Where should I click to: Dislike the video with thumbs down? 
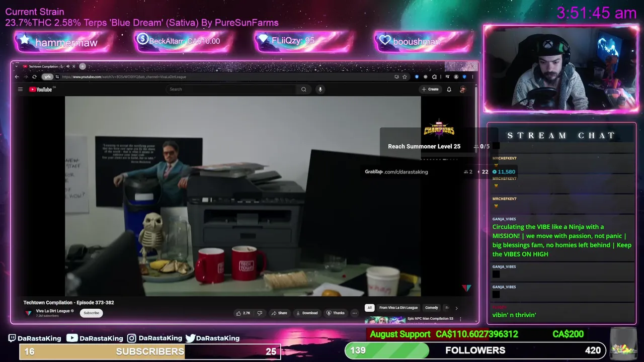(x=260, y=313)
